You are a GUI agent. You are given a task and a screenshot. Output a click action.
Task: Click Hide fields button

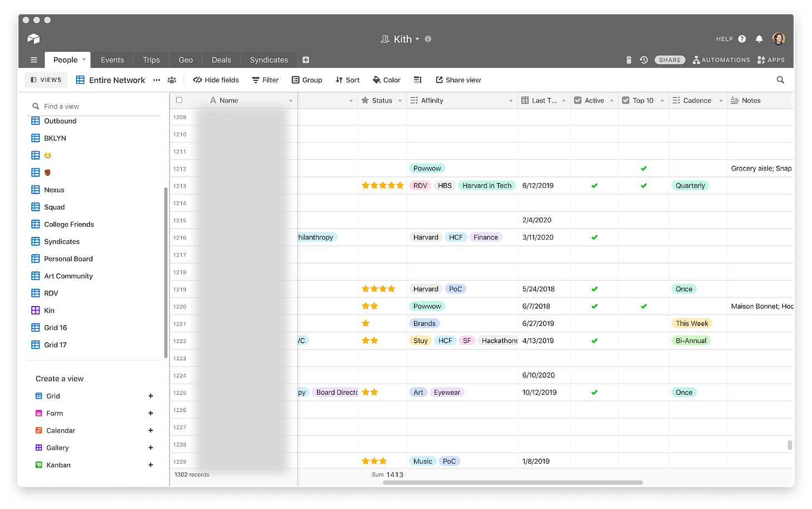coord(216,80)
